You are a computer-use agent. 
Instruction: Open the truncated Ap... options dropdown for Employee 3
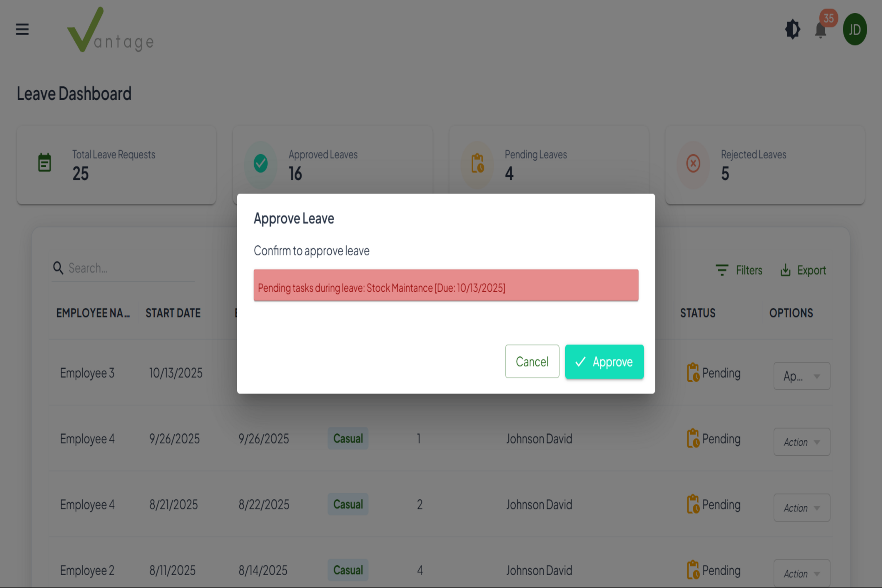tap(802, 376)
